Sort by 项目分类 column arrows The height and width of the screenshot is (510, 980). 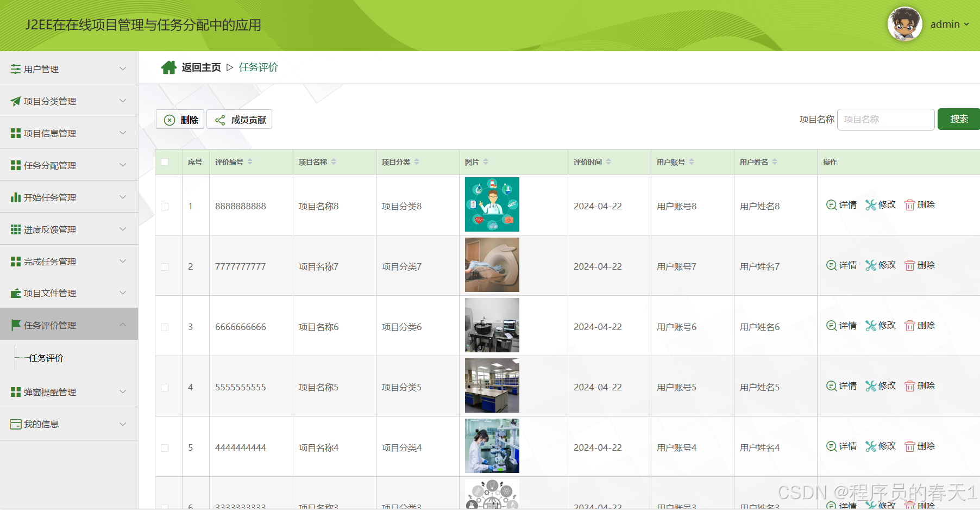coord(417,162)
